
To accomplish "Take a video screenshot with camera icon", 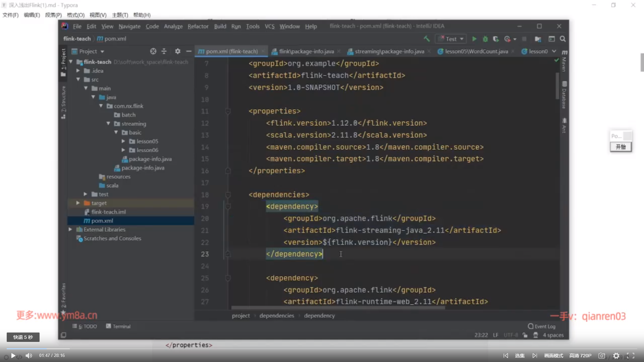I will (x=602, y=356).
